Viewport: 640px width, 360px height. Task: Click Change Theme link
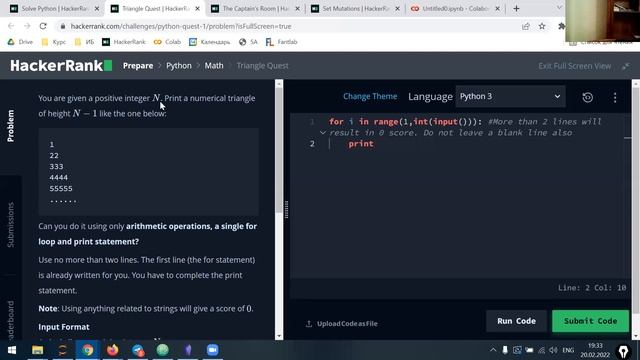370,96
